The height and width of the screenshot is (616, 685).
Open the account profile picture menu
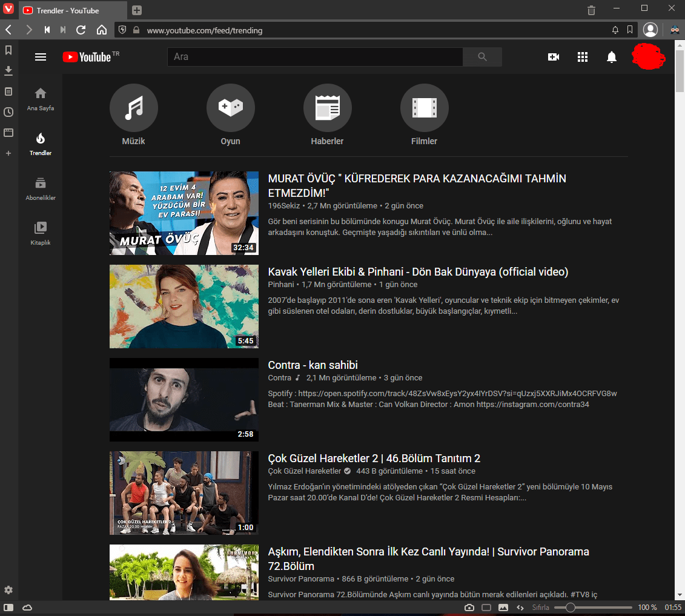[x=649, y=56]
